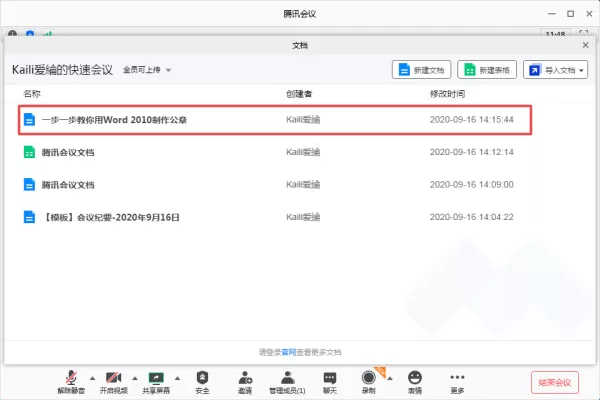600x400 pixels.
Task: Open emoji reactions
Action: click(415, 382)
